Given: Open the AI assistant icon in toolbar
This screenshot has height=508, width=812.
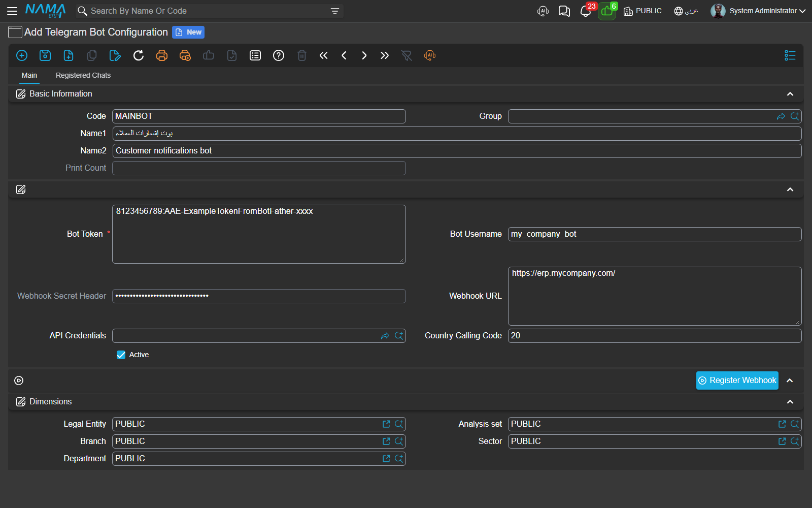Looking at the screenshot, I should click(x=430, y=55).
